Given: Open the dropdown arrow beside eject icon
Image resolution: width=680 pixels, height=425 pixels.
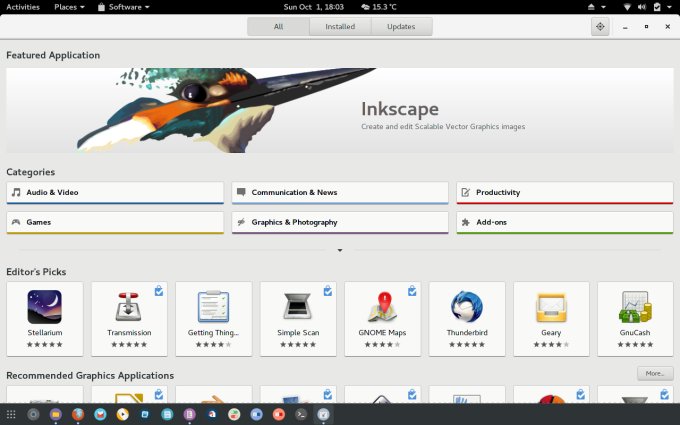Looking at the screenshot, I should 603,7.
